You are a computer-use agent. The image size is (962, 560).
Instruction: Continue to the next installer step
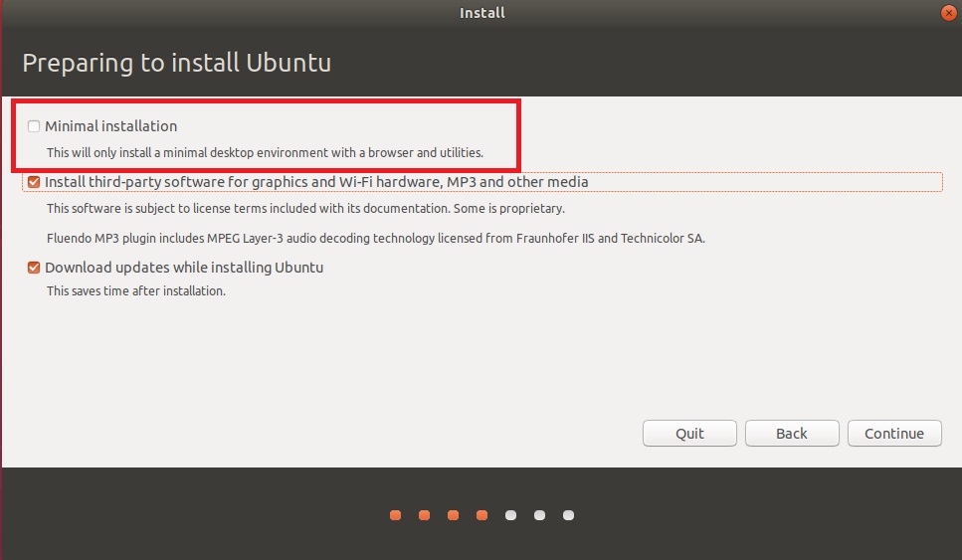coord(894,433)
